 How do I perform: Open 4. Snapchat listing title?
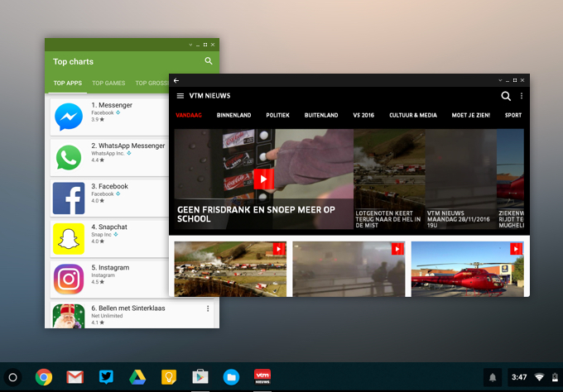(x=109, y=227)
